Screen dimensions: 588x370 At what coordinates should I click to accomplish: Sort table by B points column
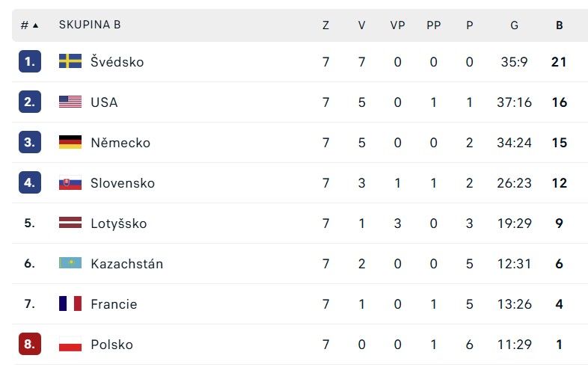pos(559,25)
